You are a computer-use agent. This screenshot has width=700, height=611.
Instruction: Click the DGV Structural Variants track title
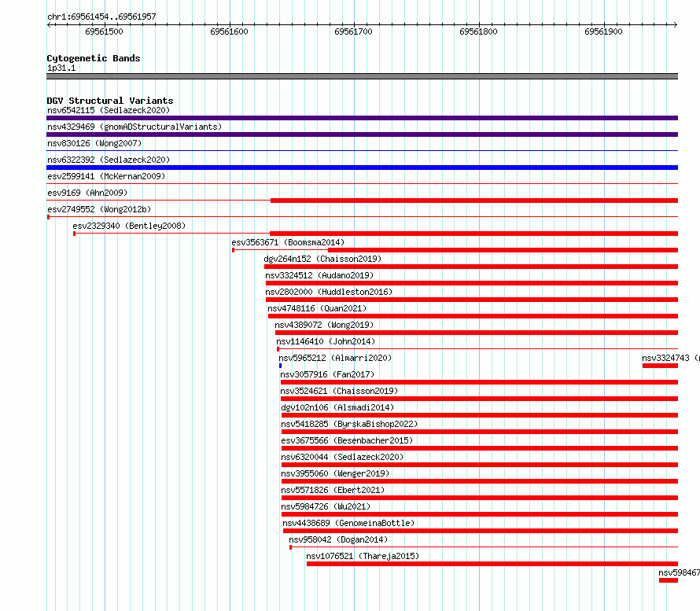click(x=110, y=101)
